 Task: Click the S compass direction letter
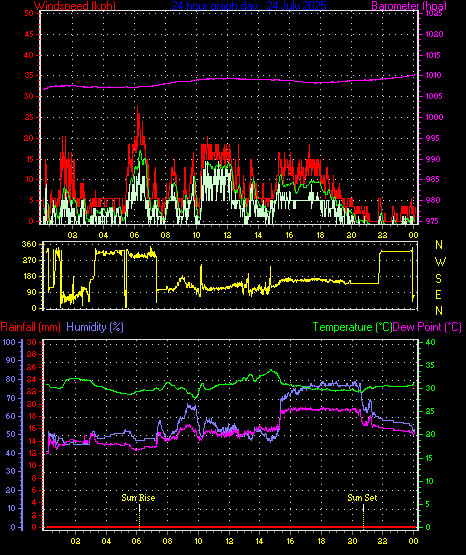pos(438,279)
